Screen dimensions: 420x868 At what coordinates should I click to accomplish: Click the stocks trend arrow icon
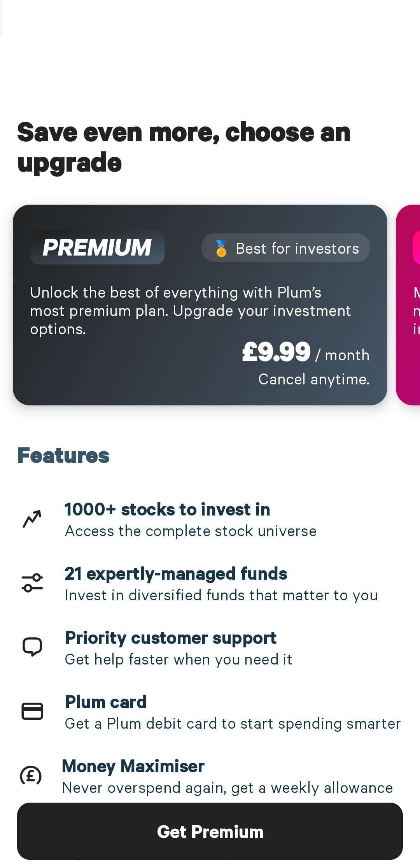[32, 519]
